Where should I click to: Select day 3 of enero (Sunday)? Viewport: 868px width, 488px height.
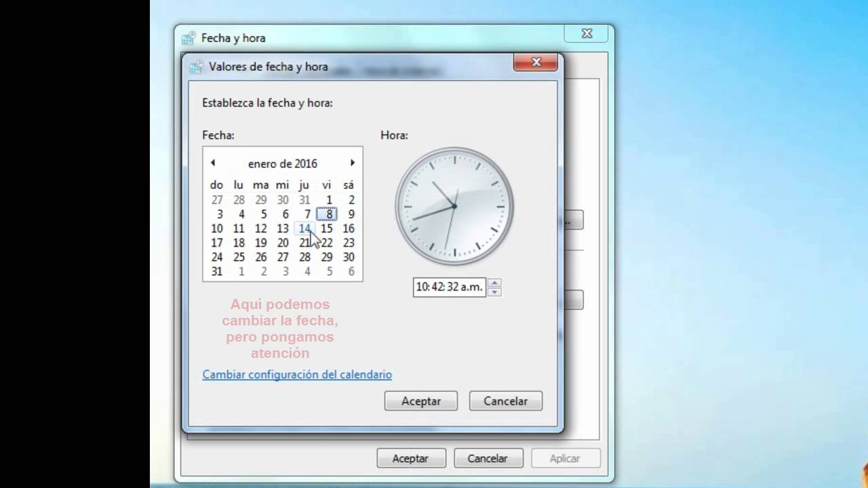click(219, 214)
